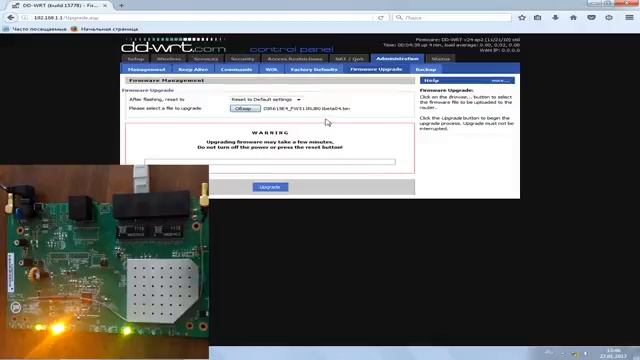640x360 pixels.
Task: Open the Access Restrictions tab
Action: pyautogui.click(x=295, y=59)
